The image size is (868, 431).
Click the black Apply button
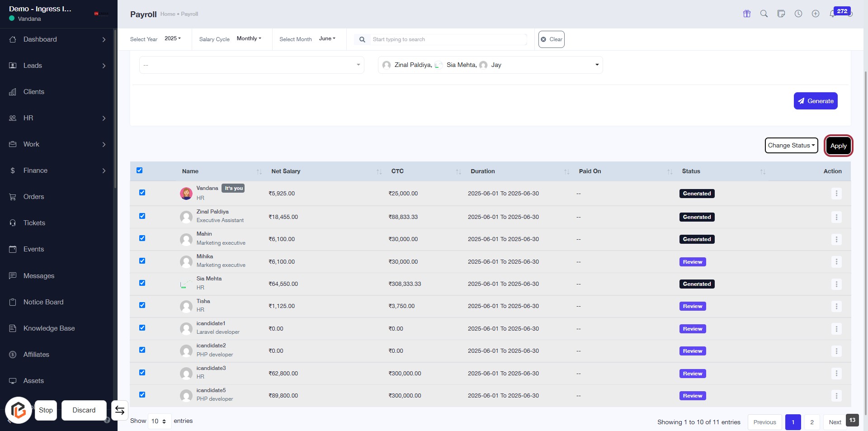coord(838,146)
